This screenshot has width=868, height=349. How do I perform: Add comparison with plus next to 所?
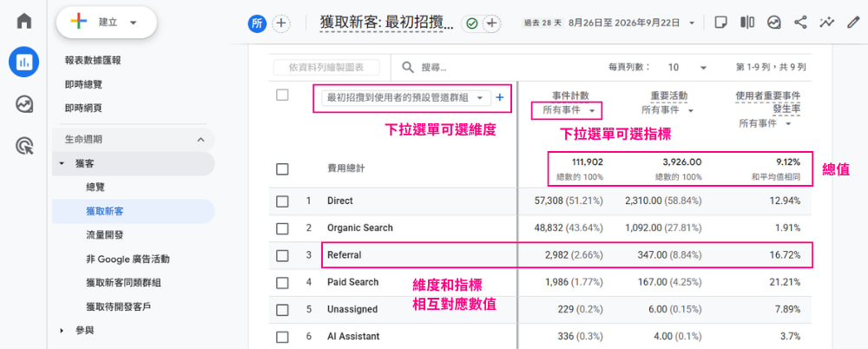[x=281, y=23]
